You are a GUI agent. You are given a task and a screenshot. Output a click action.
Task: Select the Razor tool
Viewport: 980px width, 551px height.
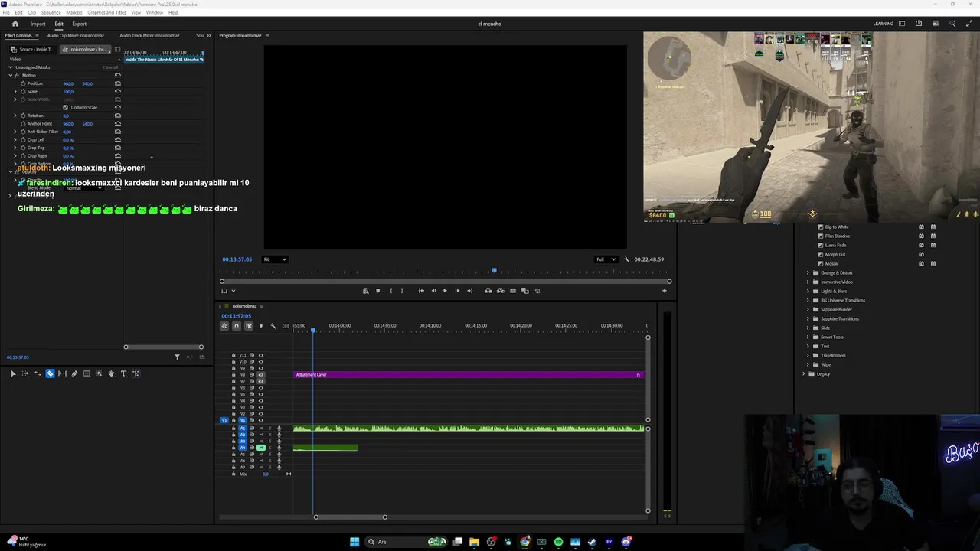[x=50, y=373]
